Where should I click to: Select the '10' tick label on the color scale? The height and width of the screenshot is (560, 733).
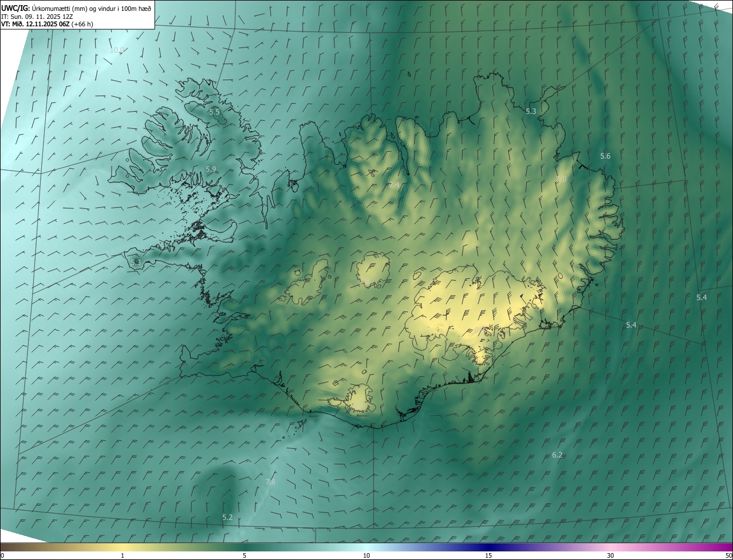coord(366,555)
